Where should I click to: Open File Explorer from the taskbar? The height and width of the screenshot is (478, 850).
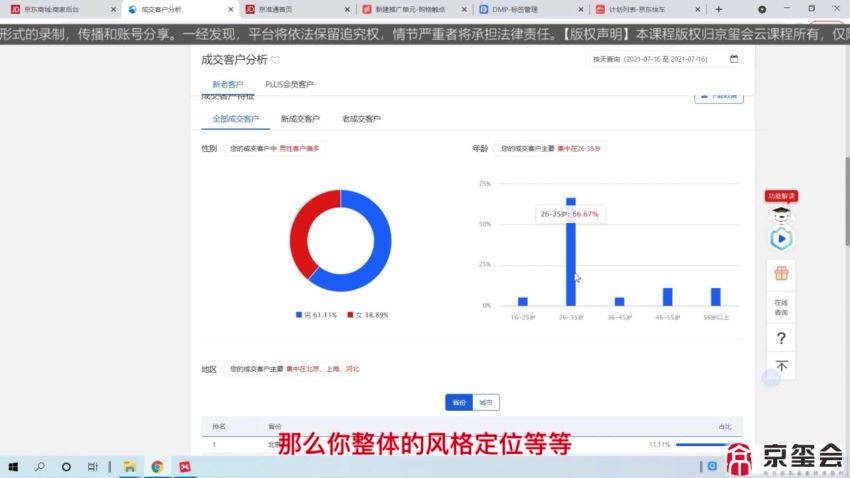(x=129, y=466)
